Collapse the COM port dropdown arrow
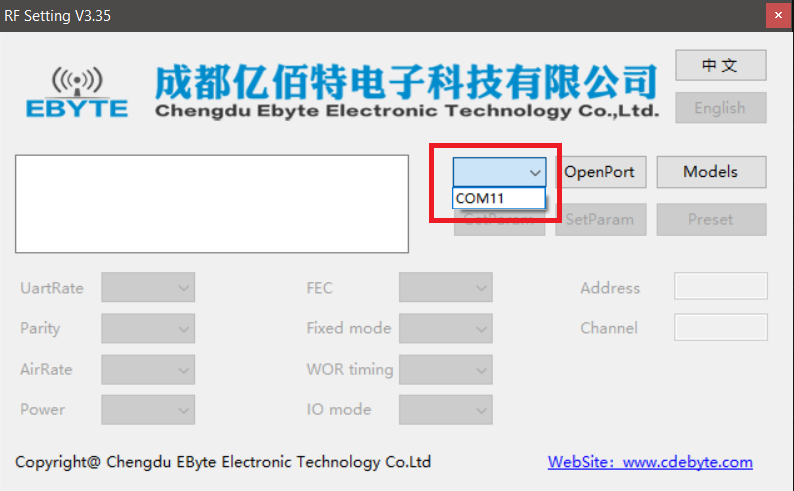Screen dimensions: 794x491 pos(535,172)
